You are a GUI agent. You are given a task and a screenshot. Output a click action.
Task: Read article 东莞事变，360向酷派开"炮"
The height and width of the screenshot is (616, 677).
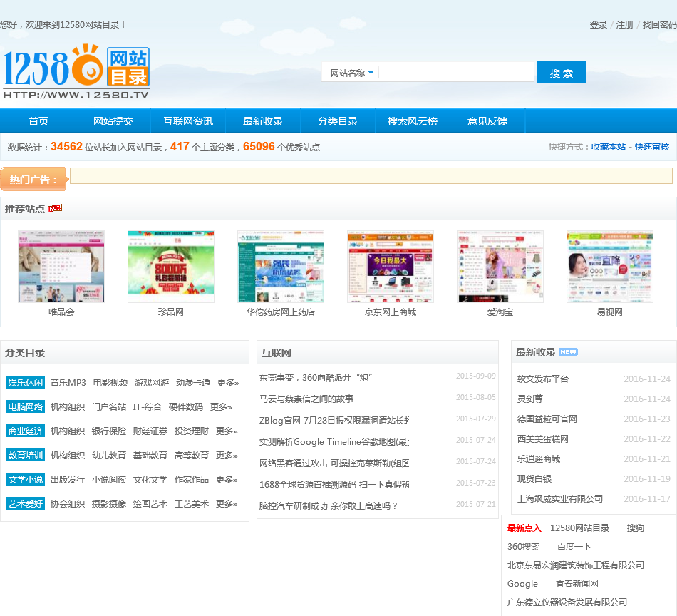tap(316, 378)
